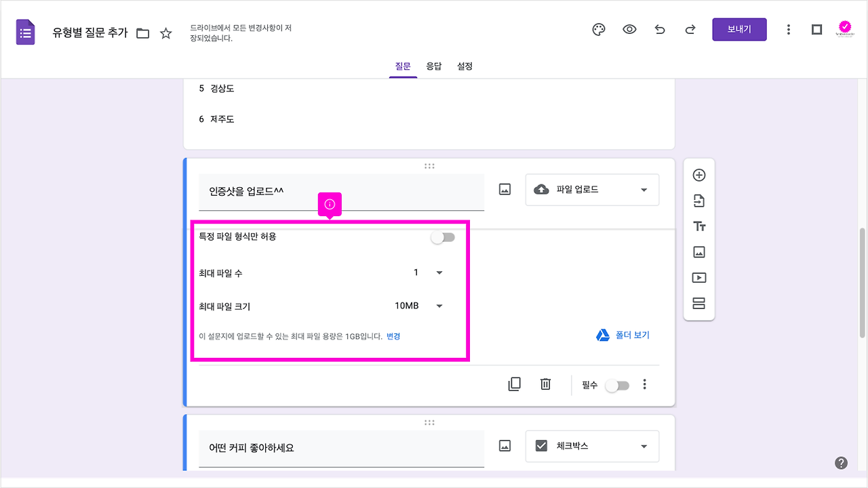Insert an image from the right sidebar
The width and height of the screenshot is (868, 488).
tap(698, 251)
